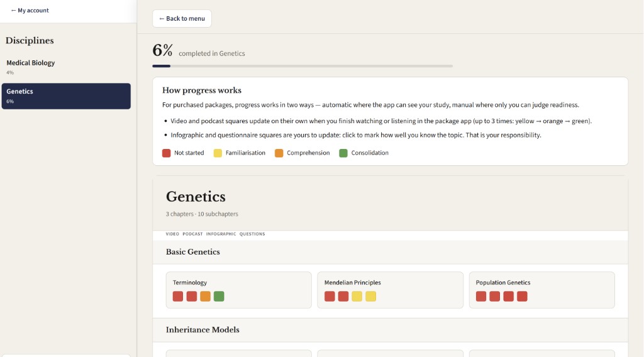Click the Back to menu button
This screenshot has height=357, width=644.
tap(182, 18)
